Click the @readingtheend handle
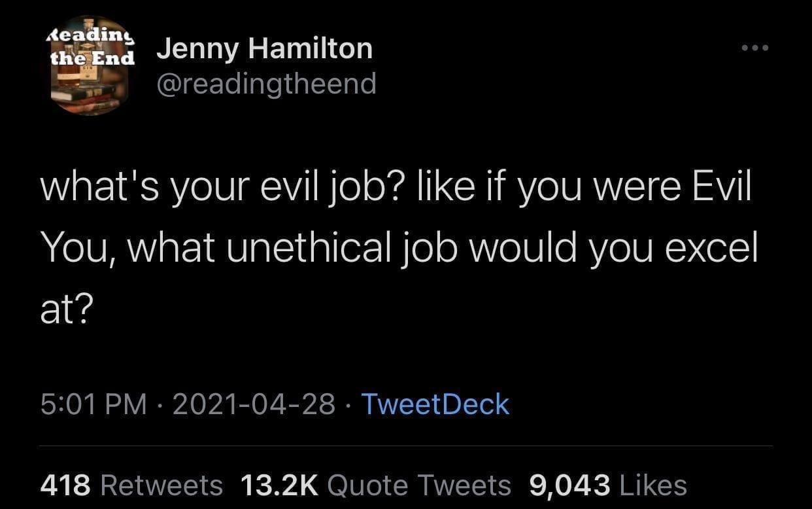 (x=266, y=83)
